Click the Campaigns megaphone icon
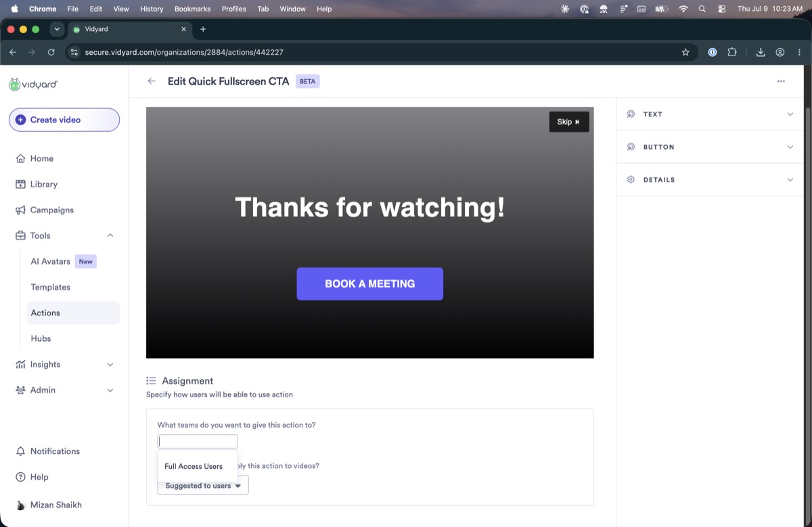 20,210
